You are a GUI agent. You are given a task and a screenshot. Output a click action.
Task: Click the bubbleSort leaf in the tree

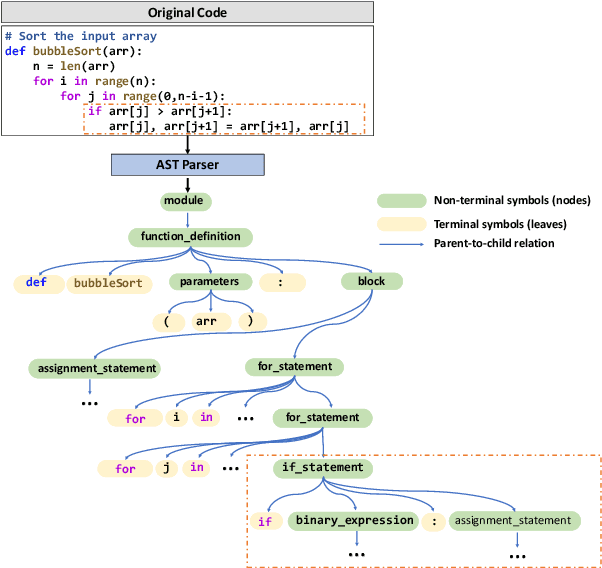(107, 282)
